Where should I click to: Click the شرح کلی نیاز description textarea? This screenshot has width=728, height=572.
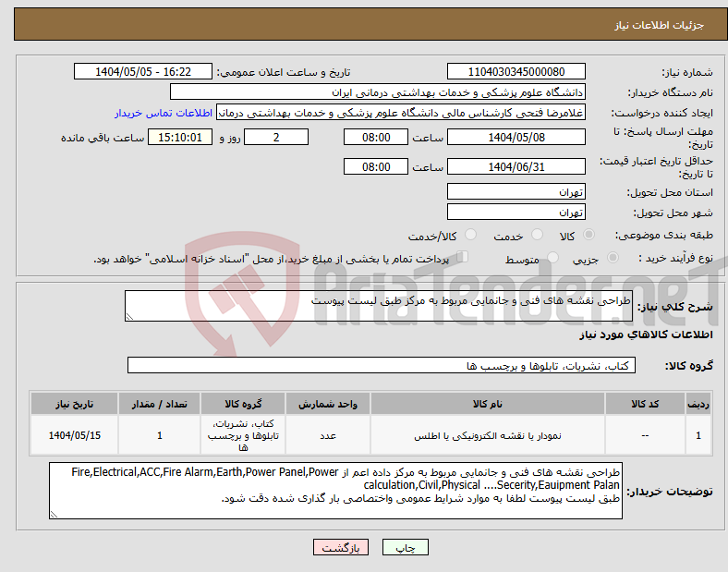379,306
